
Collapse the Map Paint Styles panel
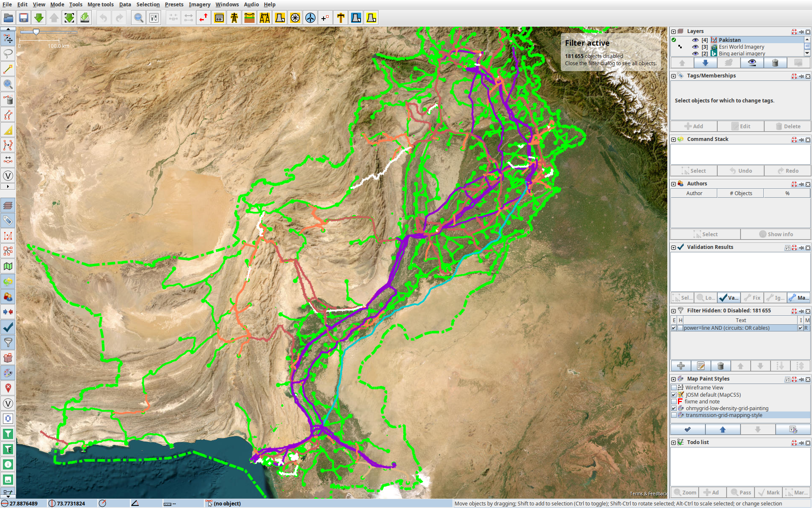673,379
